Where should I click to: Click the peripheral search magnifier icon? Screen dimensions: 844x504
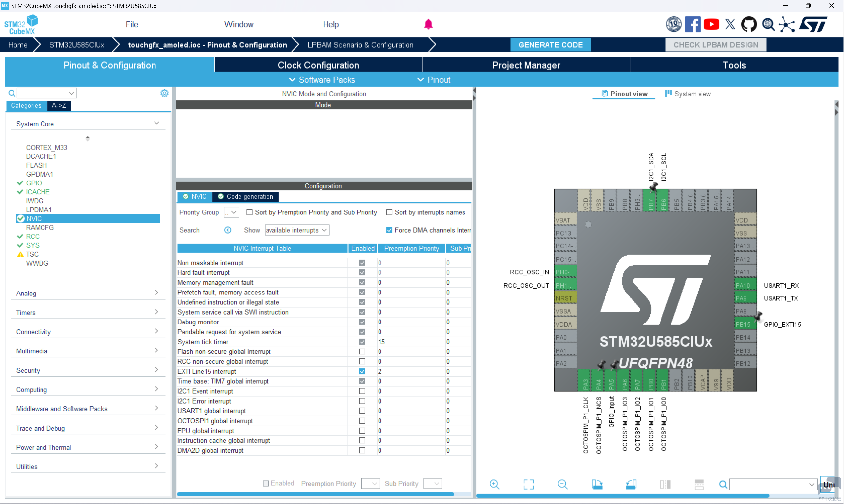tap(12, 93)
